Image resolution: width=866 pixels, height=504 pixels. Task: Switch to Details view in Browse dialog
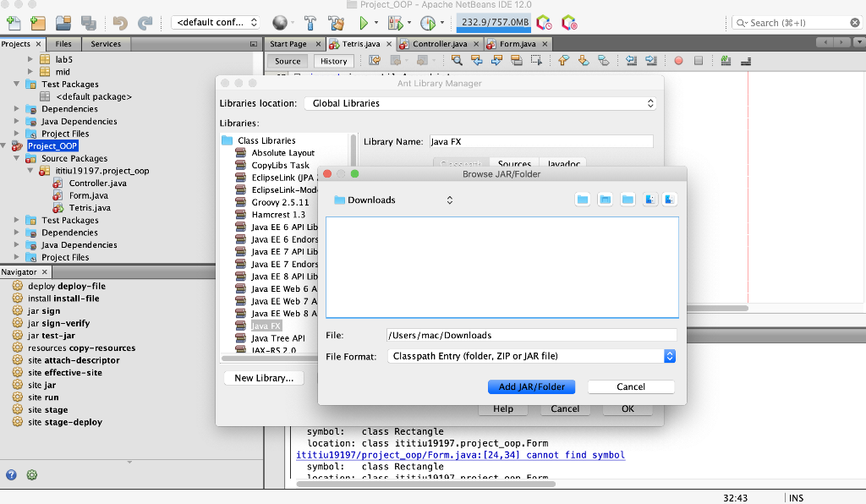[x=670, y=200]
